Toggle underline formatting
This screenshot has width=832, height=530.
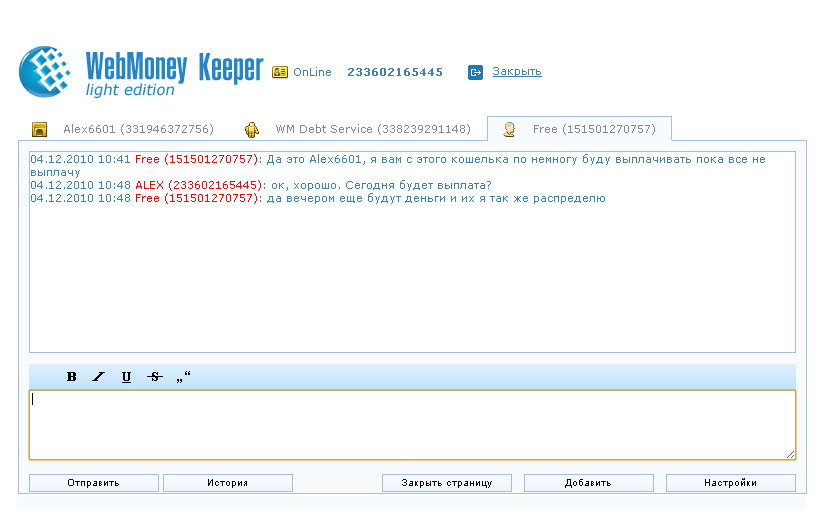click(x=126, y=377)
